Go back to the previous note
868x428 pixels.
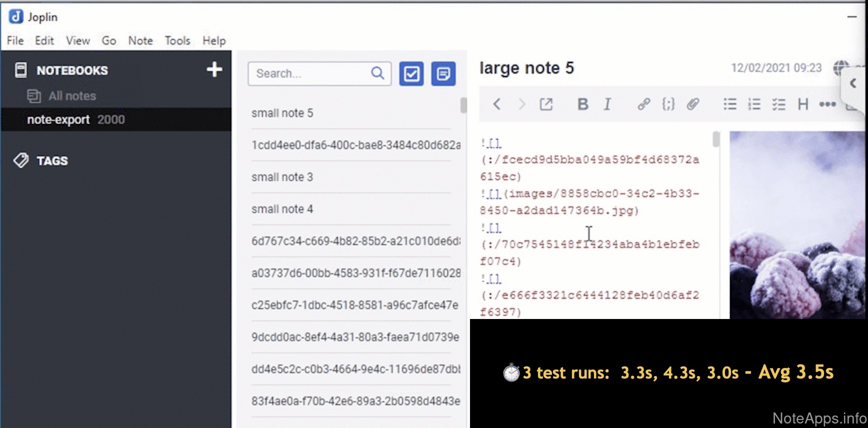point(496,104)
